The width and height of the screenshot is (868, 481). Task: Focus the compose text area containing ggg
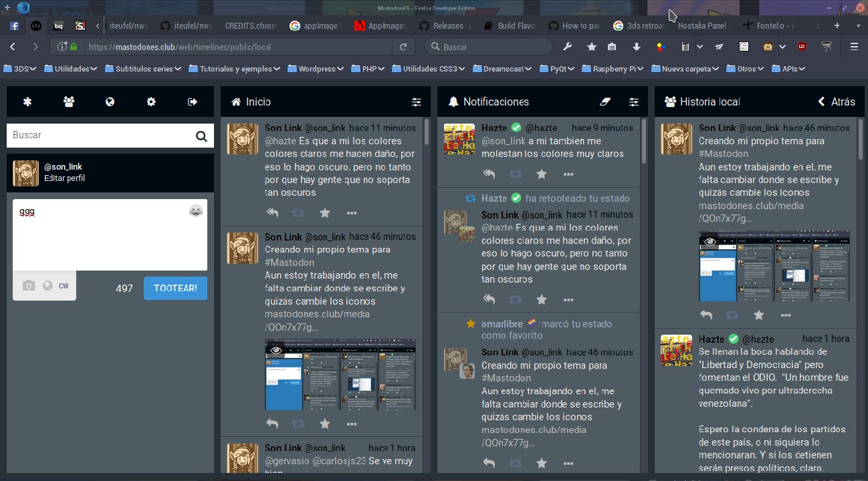[x=110, y=234]
